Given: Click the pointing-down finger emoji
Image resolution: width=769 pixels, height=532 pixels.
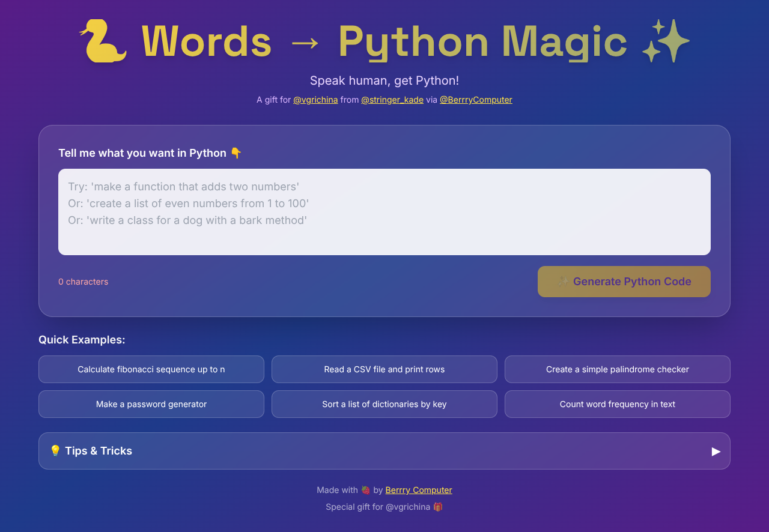Looking at the screenshot, I should [237, 153].
